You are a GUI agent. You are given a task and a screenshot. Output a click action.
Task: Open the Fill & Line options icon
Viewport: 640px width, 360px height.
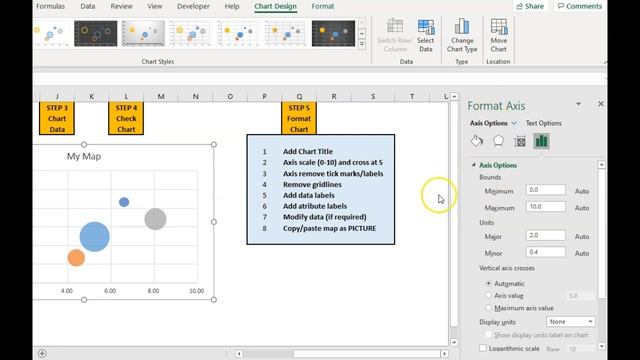(477, 141)
